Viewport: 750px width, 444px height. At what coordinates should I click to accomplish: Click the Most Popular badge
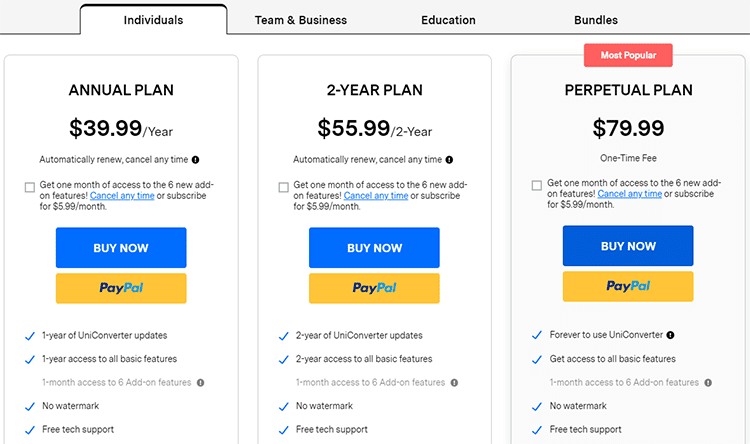(628, 55)
